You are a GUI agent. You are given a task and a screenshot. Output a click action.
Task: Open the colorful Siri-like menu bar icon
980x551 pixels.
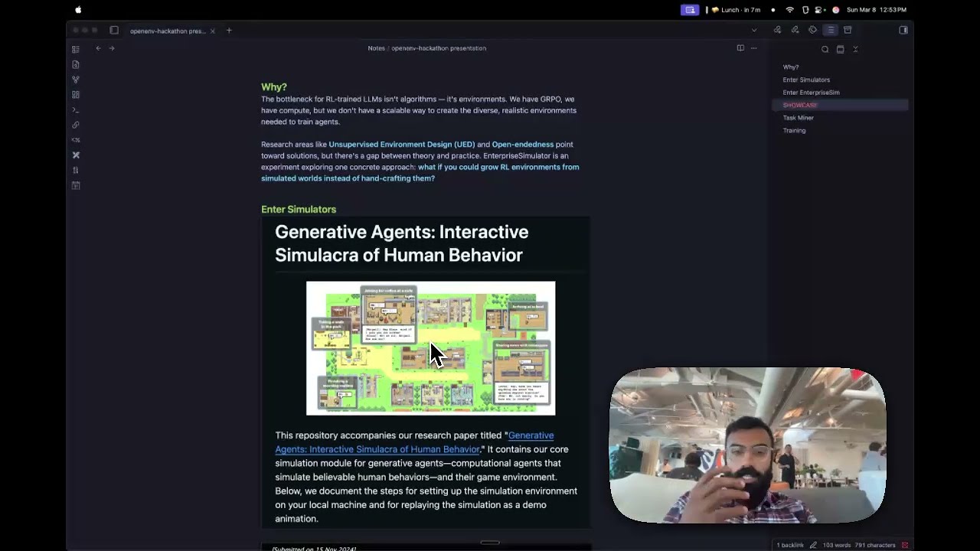click(835, 10)
